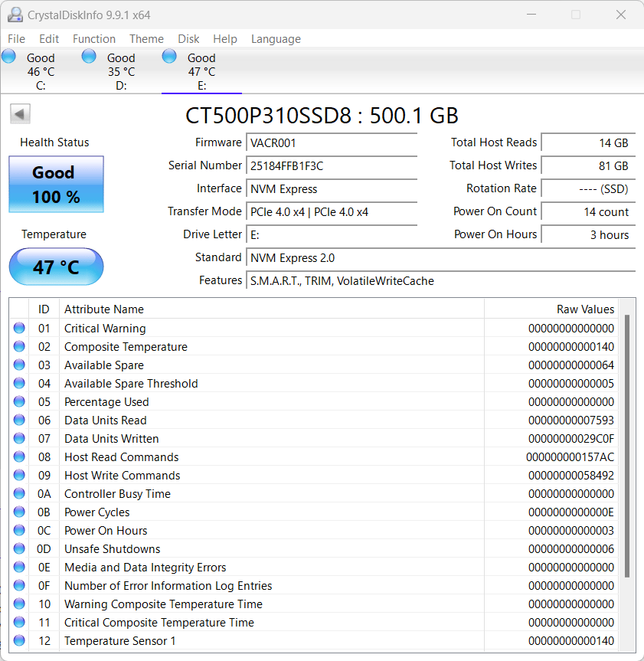This screenshot has width=644, height=661.
Task: Click status orb for Power Cycles row
Action: point(19,512)
